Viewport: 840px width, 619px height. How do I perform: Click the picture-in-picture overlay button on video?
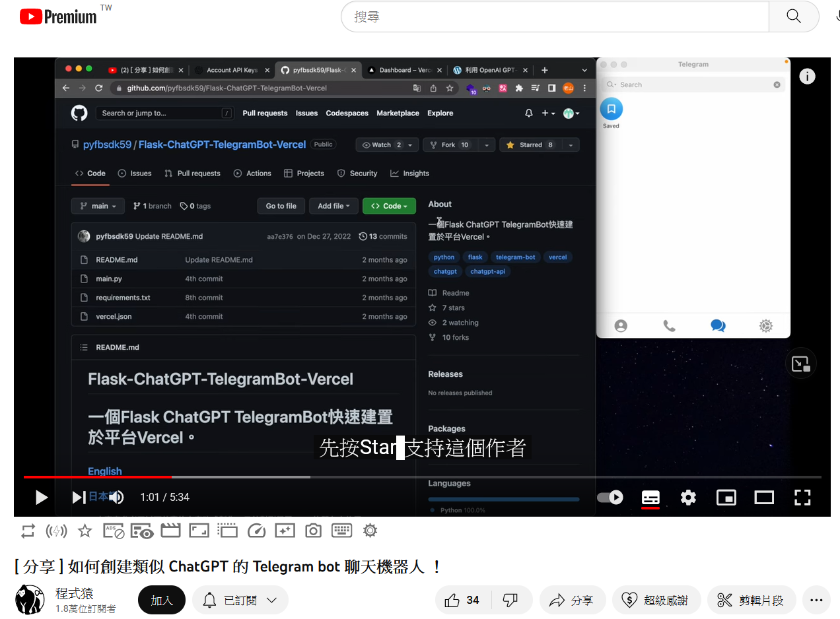(x=800, y=363)
